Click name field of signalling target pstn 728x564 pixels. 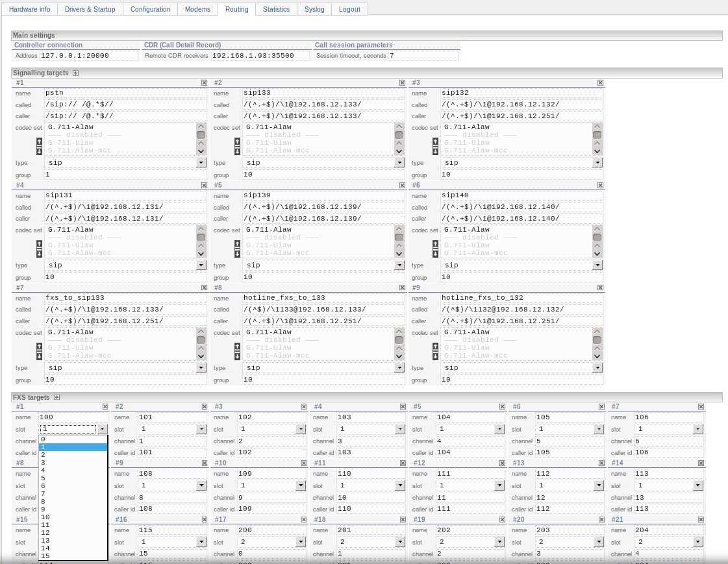125,93
